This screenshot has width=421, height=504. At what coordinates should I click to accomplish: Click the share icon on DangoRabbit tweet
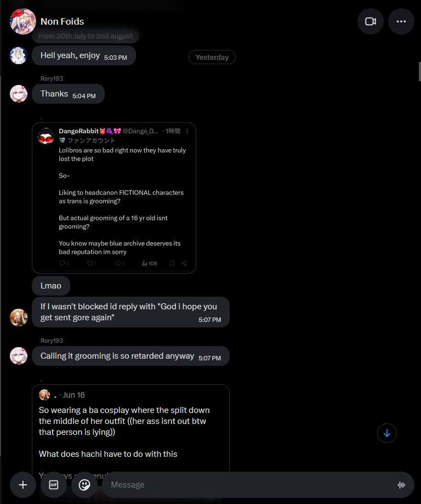[184, 263]
